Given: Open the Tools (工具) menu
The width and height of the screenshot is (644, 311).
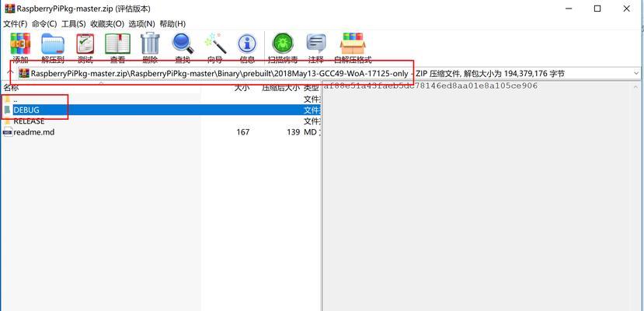Looking at the screenshot, I should (74, 24).
